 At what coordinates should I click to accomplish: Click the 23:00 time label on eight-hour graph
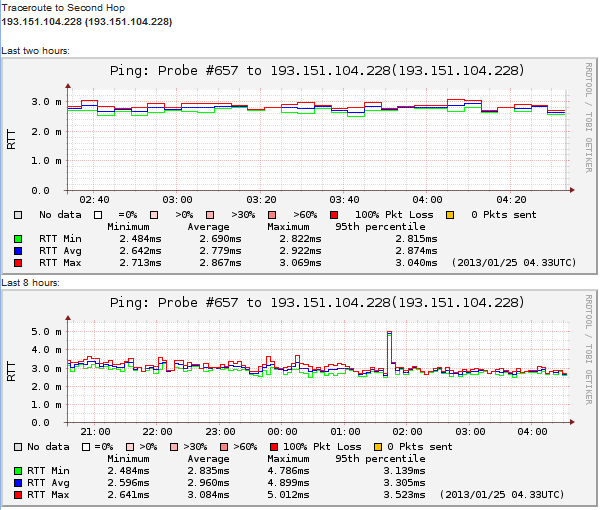click(219, 432)
